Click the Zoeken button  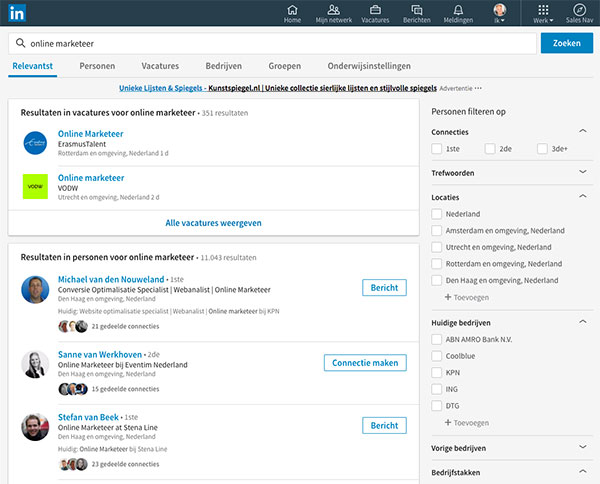click(x=567, y=43)
